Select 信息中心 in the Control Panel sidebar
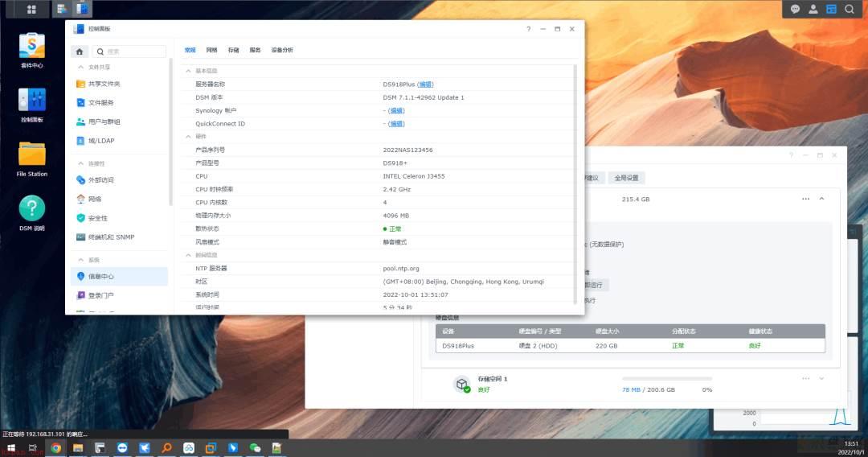This screenshot has width=868, height=457. (119, 277)
